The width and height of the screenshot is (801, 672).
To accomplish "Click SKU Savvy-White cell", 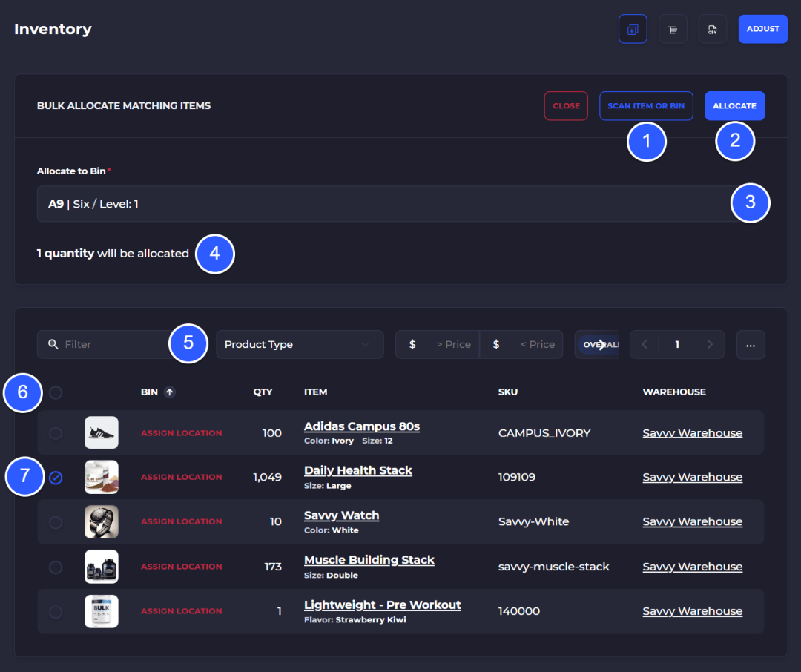I will point(533,521).
